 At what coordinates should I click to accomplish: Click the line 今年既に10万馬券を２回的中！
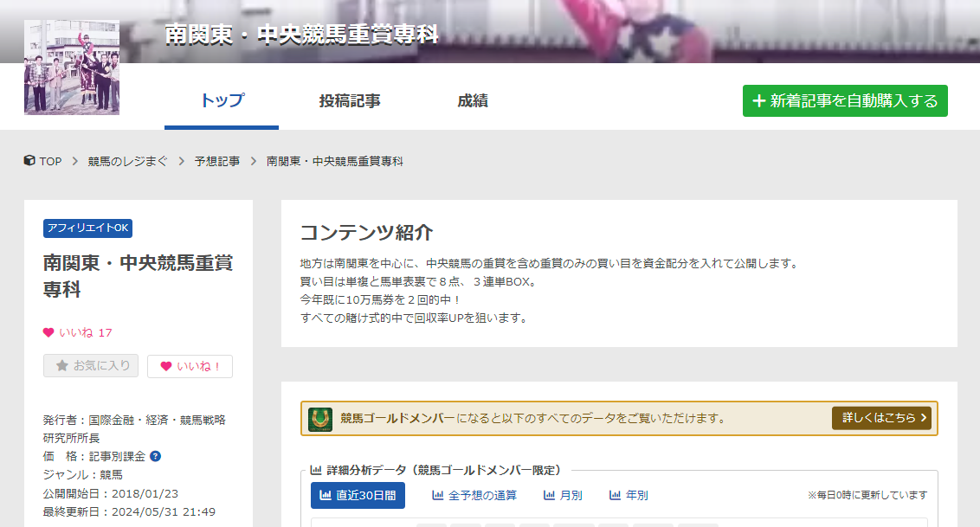coord(381,299)
